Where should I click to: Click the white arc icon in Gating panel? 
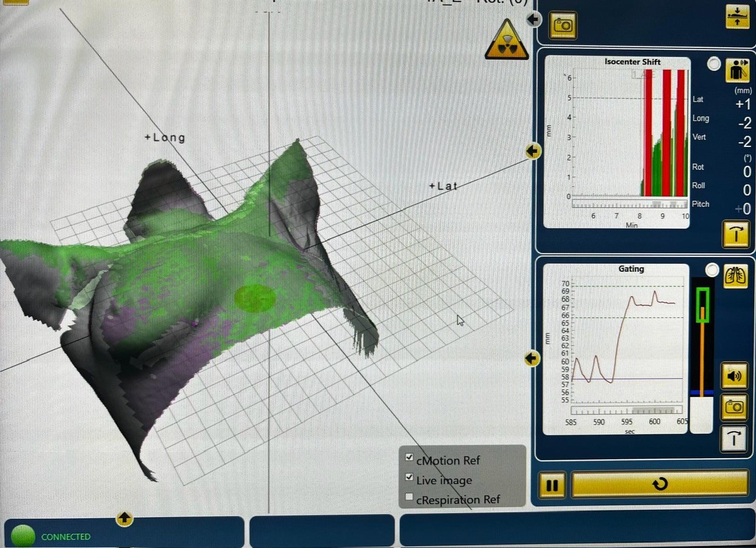(734, 439)
